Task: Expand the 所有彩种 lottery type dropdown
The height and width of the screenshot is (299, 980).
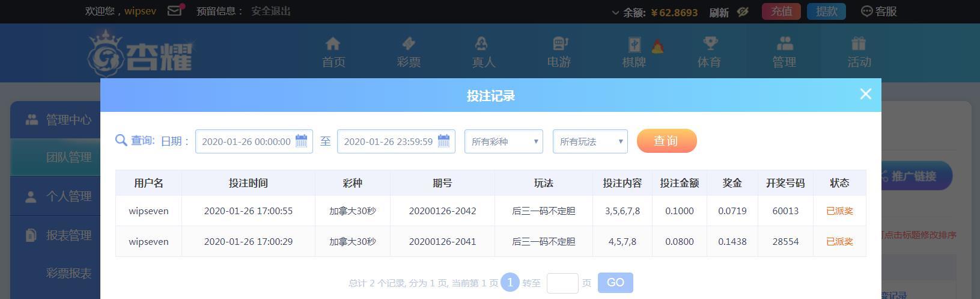Action: pos(504,141)
